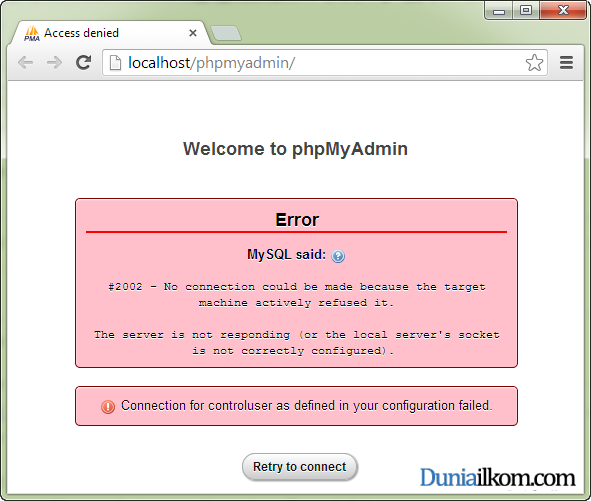591x501 pixels.
Task: Click the MySQL said help icon
Action: pyautogui.click(x=338, y=256)
